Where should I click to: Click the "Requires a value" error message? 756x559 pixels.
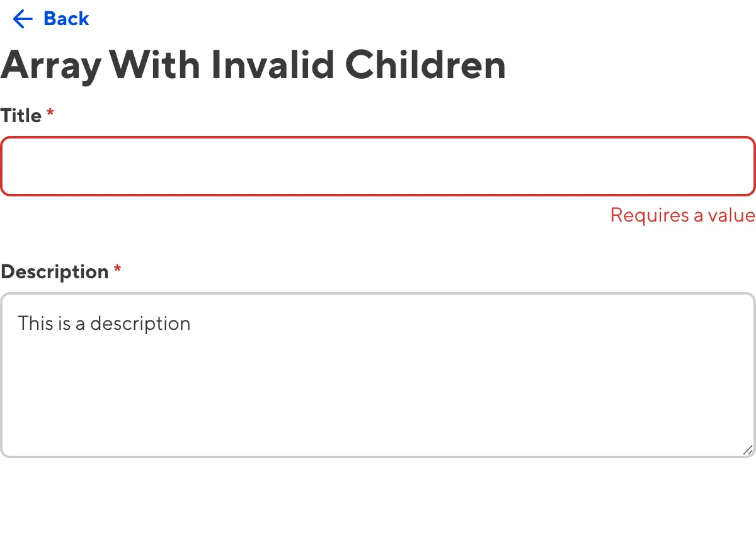[682, 215]
